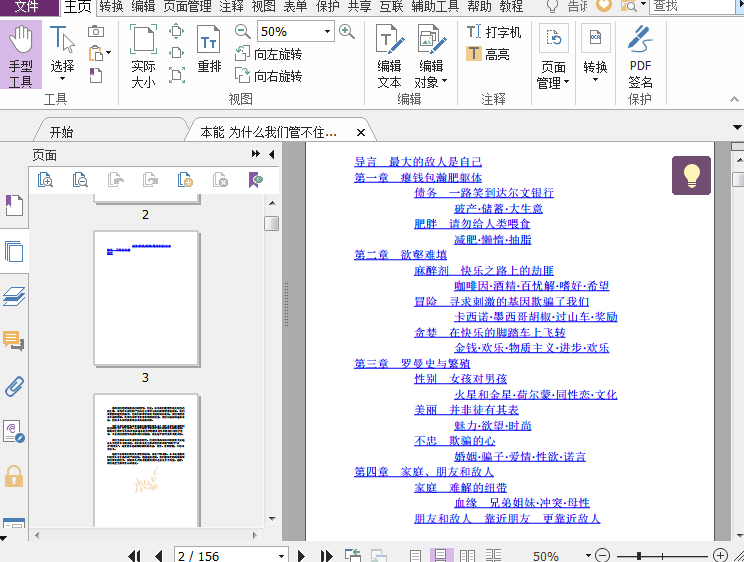Open the Digital Signatures side panel
This screenshot has width=744, height=562.
[x=14, y=431]
